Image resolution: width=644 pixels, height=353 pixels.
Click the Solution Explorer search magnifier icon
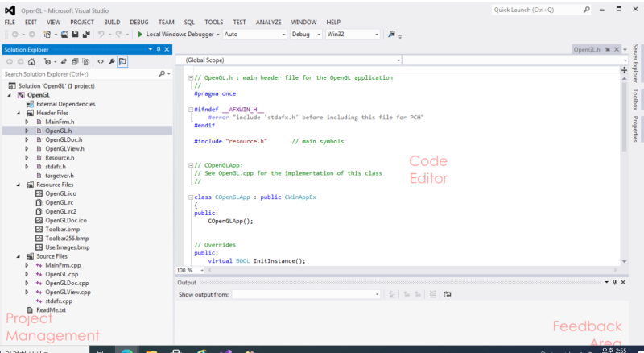(x=162, y=74)
